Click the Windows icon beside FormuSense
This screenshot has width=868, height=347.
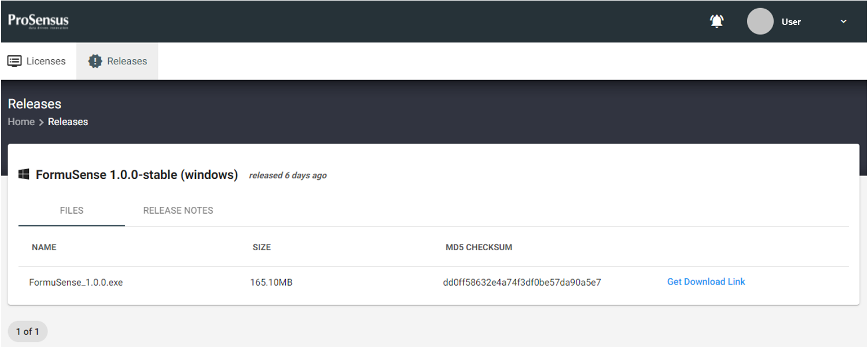point(24,173)
